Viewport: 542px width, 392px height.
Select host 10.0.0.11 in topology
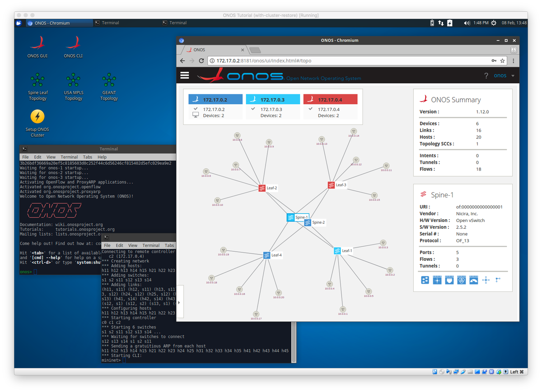(386, 166)
